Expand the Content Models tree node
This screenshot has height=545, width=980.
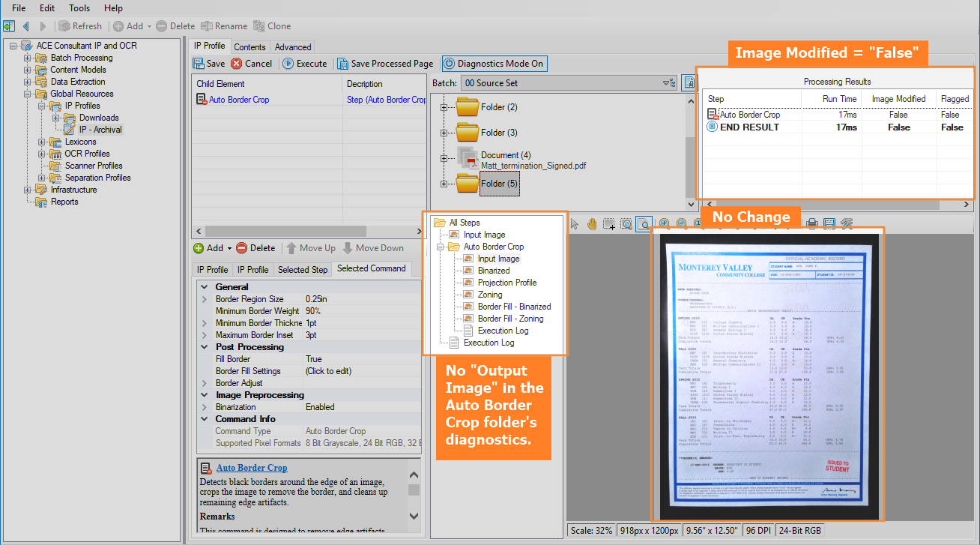point(27,70)
